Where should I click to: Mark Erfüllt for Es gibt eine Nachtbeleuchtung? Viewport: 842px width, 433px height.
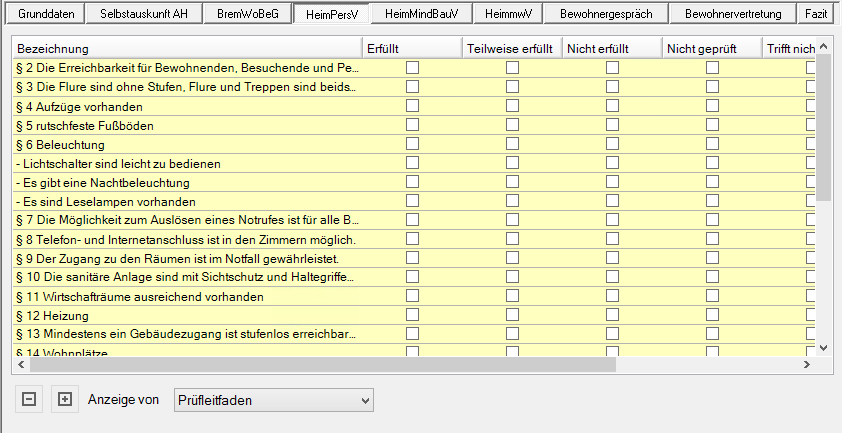[412, 182]
